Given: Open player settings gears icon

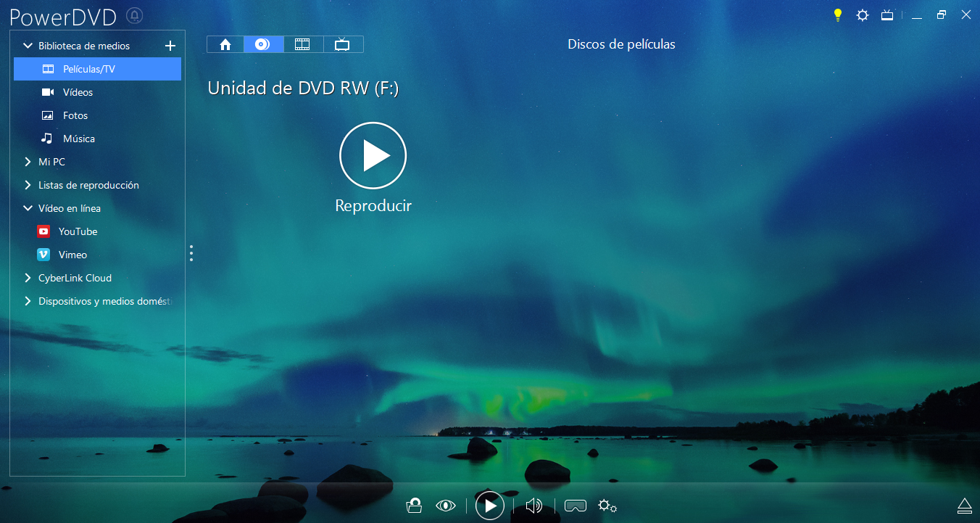Looking at the screenshot, I should click(x=607, y=506).
